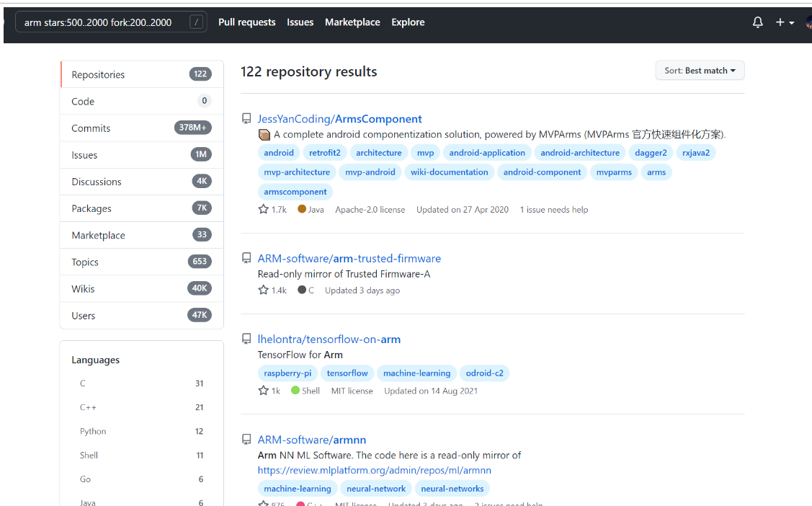Open the Sort: Best match dropdown
Image resolution: width=812 pixels, height=506 pixels.
[x=700, y=71]
